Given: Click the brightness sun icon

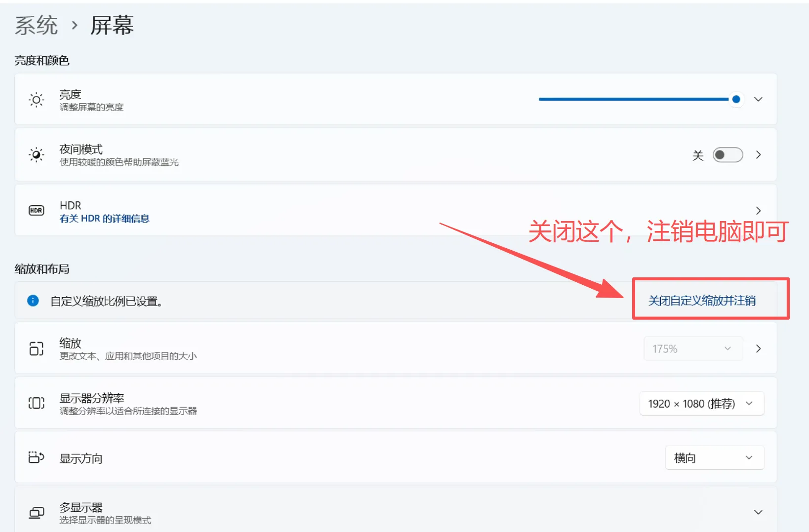Looking at the screenshot, I should 36,100.
